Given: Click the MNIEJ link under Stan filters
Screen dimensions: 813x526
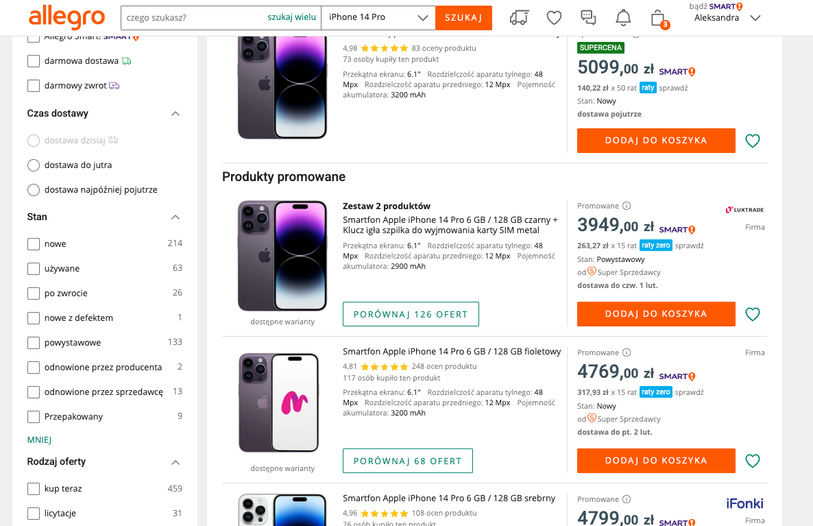Looking at the screenshot, I should tap(39, 440).
